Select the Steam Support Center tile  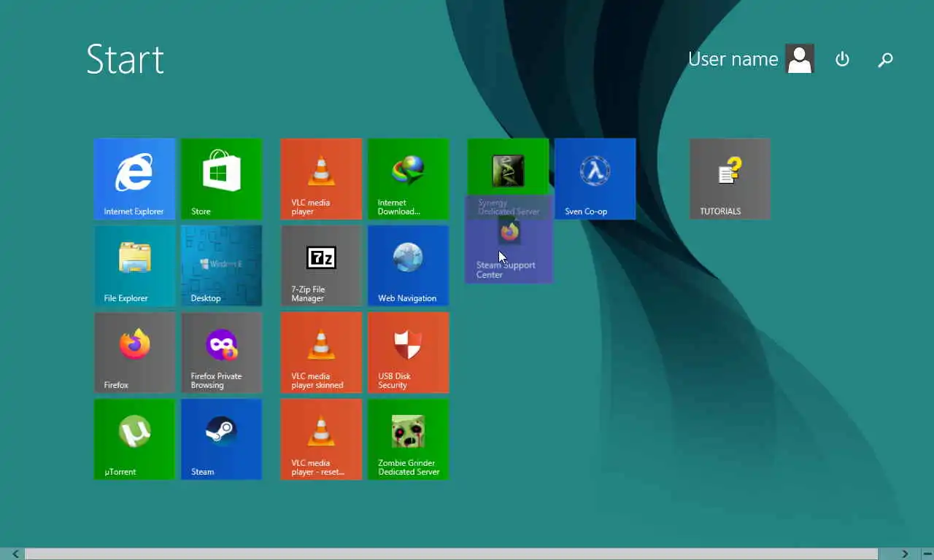pos(509,239)
